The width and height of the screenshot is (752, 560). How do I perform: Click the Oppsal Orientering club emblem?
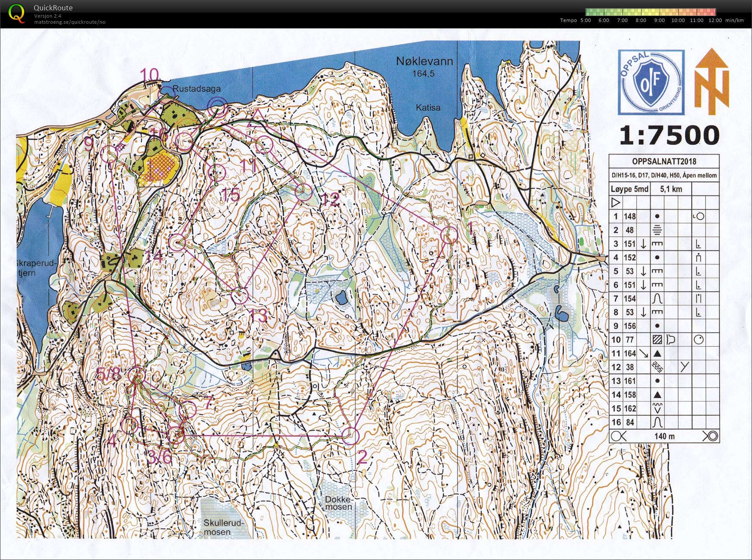651,82
